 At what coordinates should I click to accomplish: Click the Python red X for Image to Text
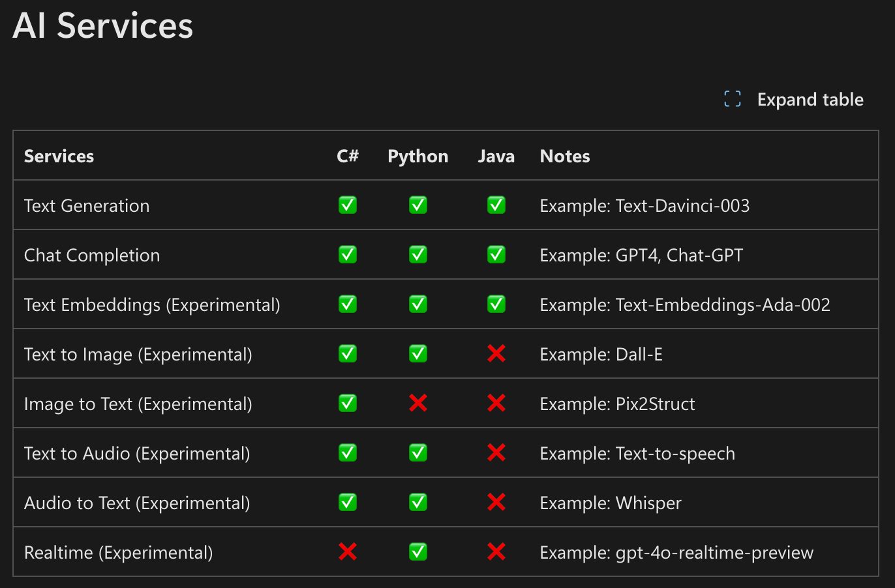tap(418, 404)
